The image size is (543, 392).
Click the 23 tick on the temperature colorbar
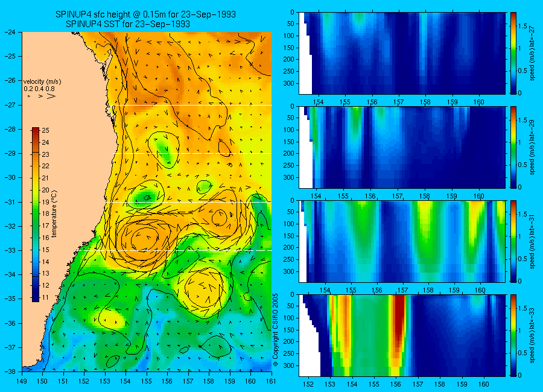pyautogui.click(x=45, y=154)
